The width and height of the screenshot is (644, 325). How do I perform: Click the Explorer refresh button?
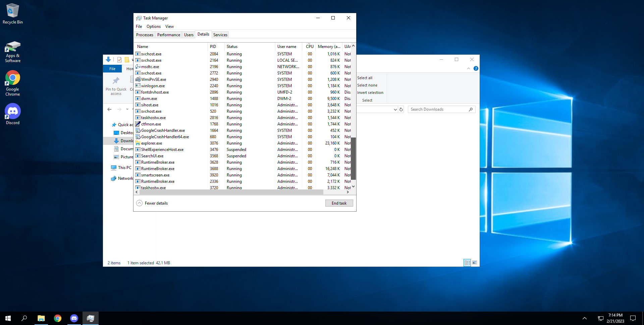click(x=401, y=109)
